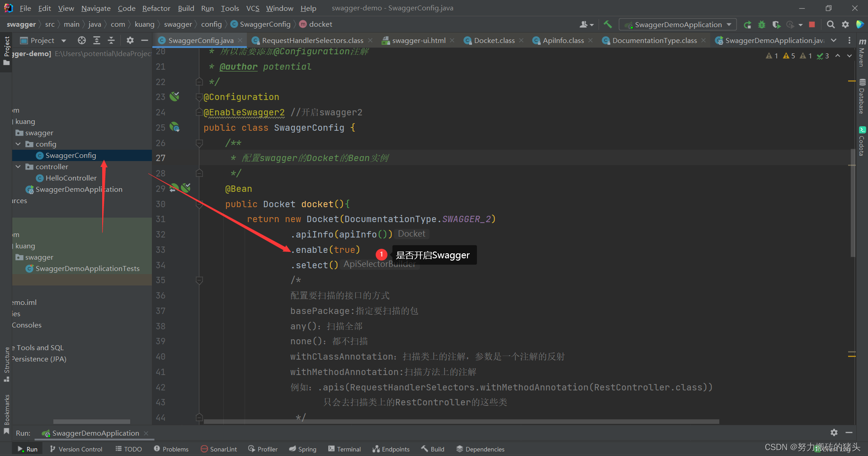Close the SwaggerDemoApplication run tab
The height and width of the screenshot is (456, 868).
146,433
